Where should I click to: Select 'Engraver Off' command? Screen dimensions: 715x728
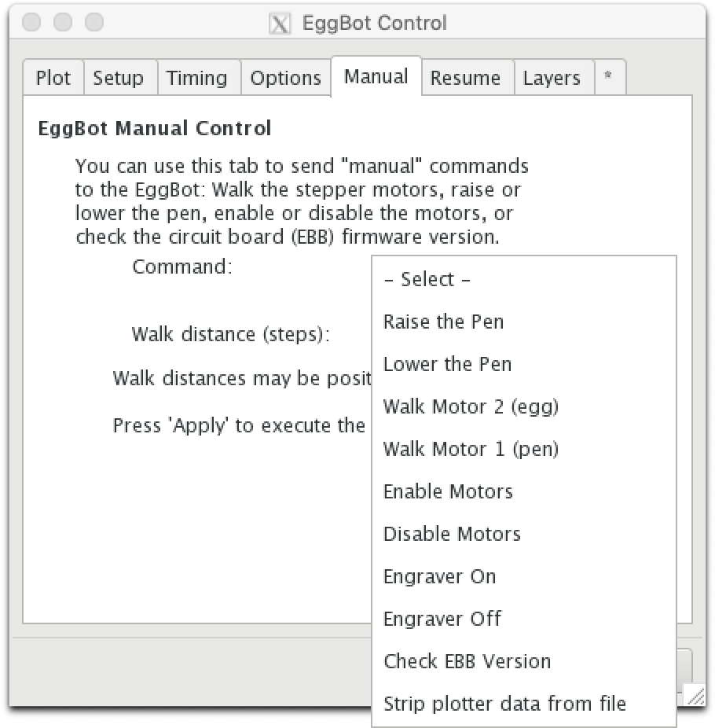524,619
